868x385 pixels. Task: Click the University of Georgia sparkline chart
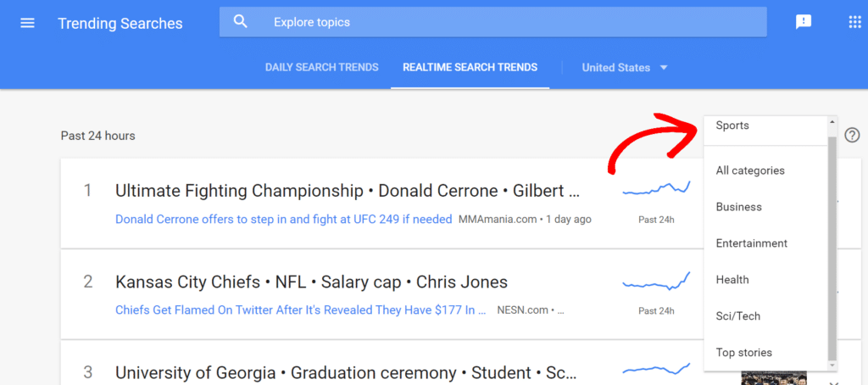pos(657,369)
